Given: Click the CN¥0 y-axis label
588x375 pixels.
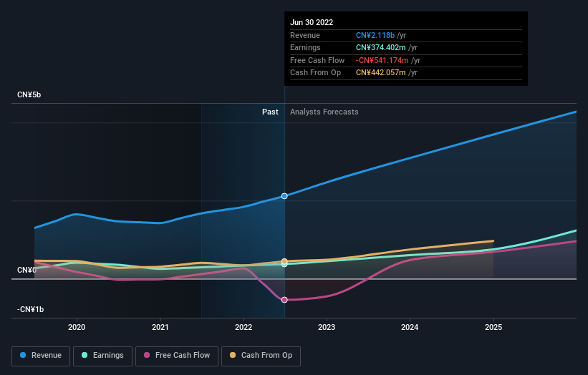Looking at the screenshot, I should [x=26, y=270].
